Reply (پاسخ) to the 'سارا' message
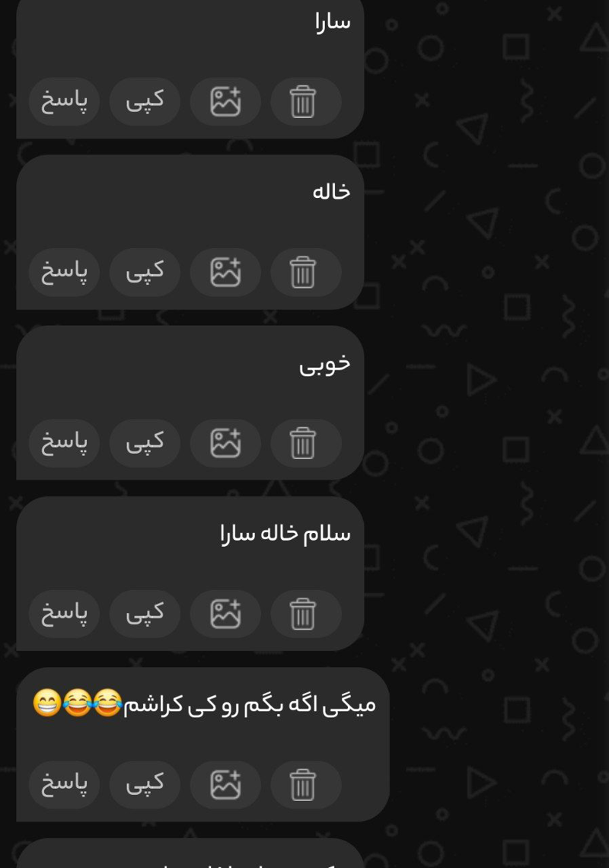 [64, 102]
